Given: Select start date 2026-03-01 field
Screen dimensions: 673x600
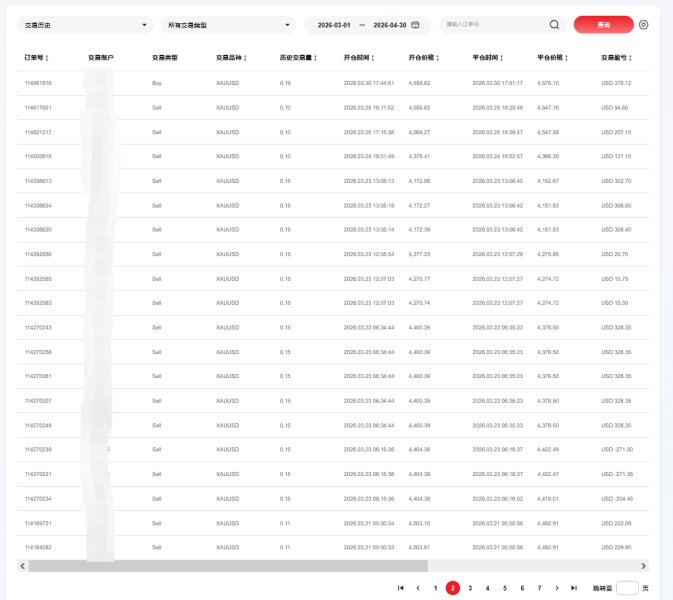Looking at the screenshot, I should pyautogui.click(x=334, y=25).
